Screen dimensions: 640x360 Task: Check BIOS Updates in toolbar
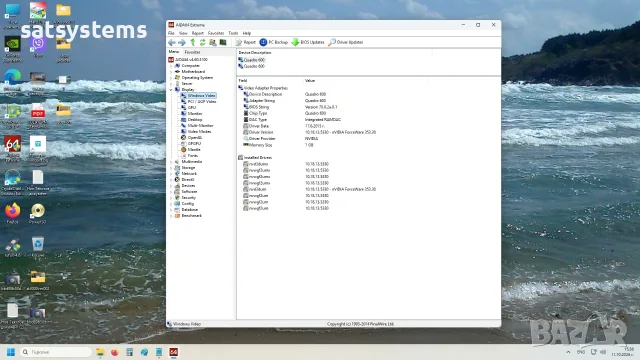(x=308, y=42)
